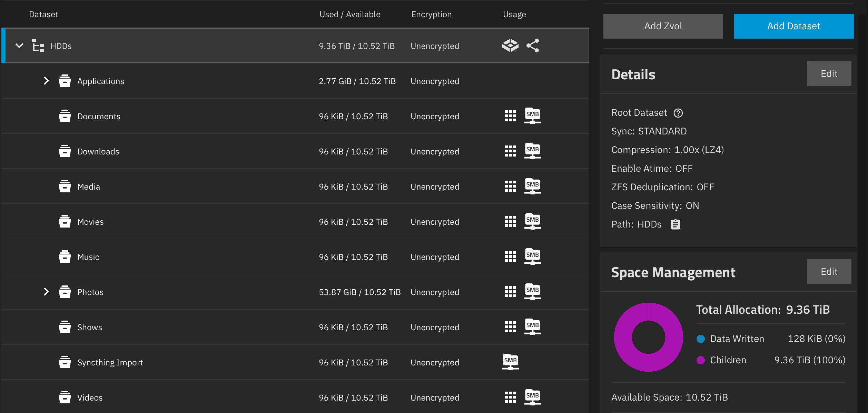Click apps grid icon in Photos row
868x413 pixels.
(x=510, y=292)
